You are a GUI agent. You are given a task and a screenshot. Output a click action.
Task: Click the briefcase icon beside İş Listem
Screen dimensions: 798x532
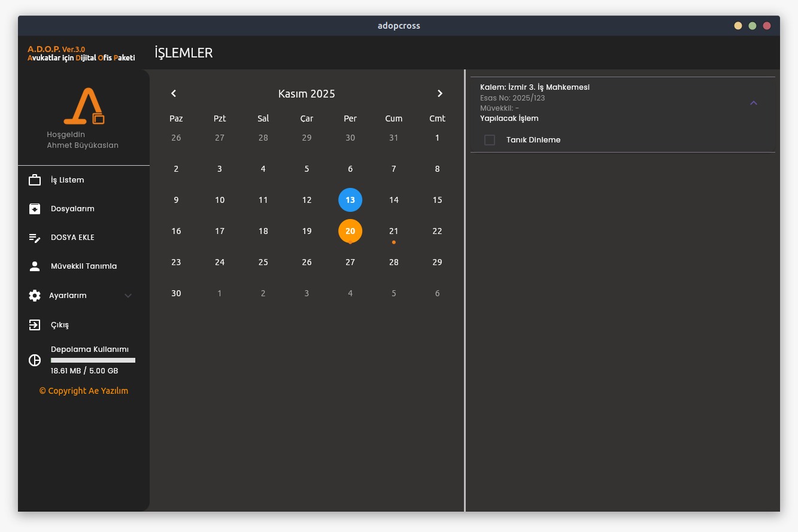35,180
